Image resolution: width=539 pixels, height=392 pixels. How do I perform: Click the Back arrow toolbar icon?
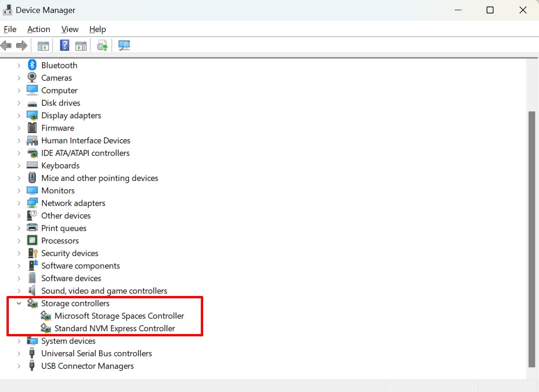pyautogui.click(x=6, y=45)
